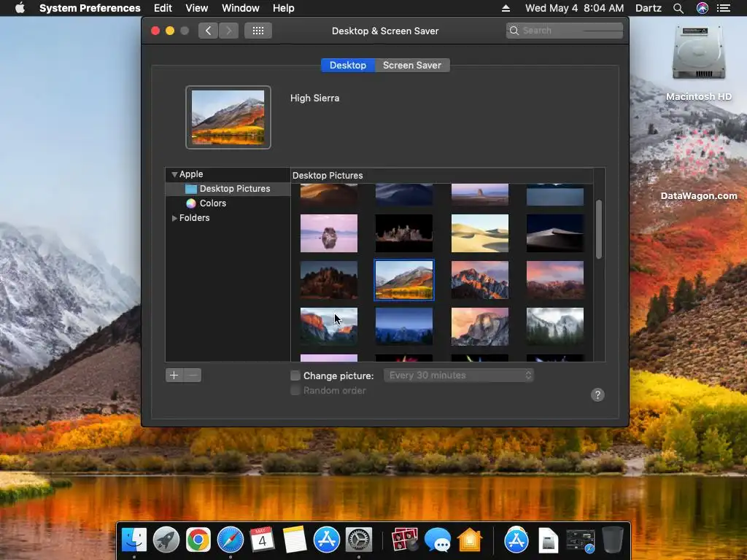Open the Help menu
The image size is (747, 560).
pyautogui.click(x=284, y=8)
